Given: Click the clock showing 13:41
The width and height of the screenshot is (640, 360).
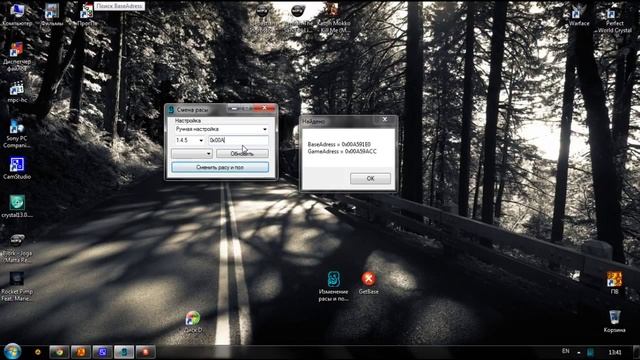Looking at the screenshot, I should [615, 352].
